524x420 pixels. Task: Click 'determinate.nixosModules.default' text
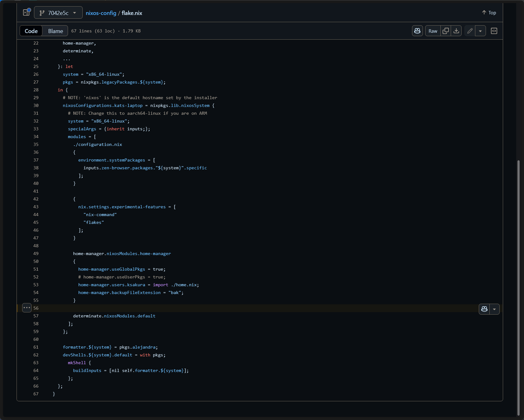(x=114, y=316)
